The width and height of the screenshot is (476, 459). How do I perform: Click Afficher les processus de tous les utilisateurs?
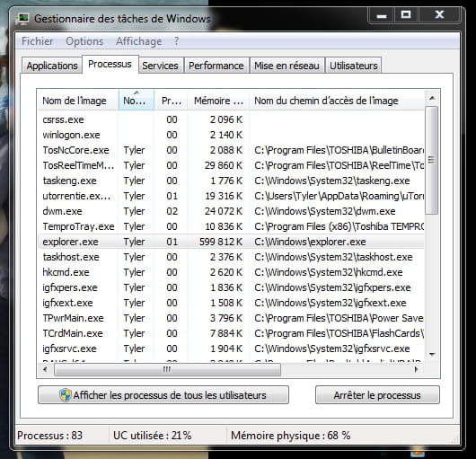click(x=163, y=395)
